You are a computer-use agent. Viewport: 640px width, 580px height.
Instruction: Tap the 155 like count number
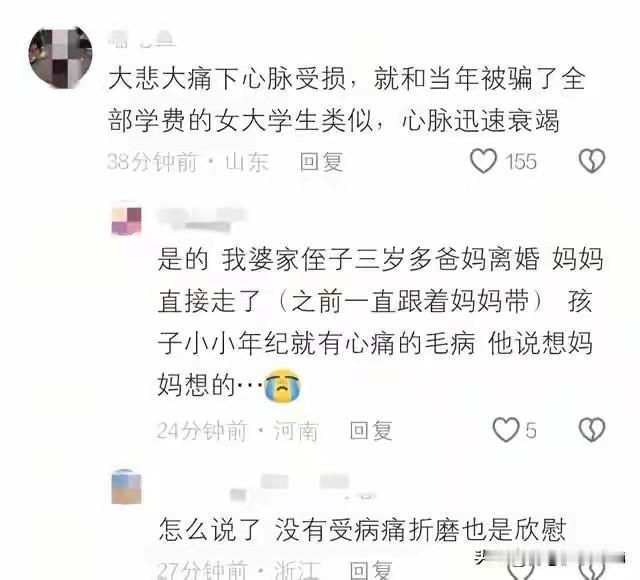[521, 162]
